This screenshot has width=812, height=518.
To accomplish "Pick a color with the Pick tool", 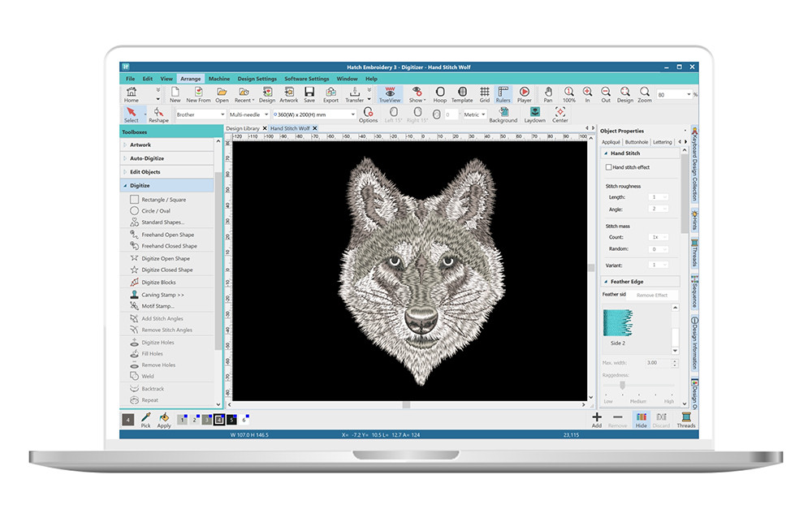I will tap(145, 419).
